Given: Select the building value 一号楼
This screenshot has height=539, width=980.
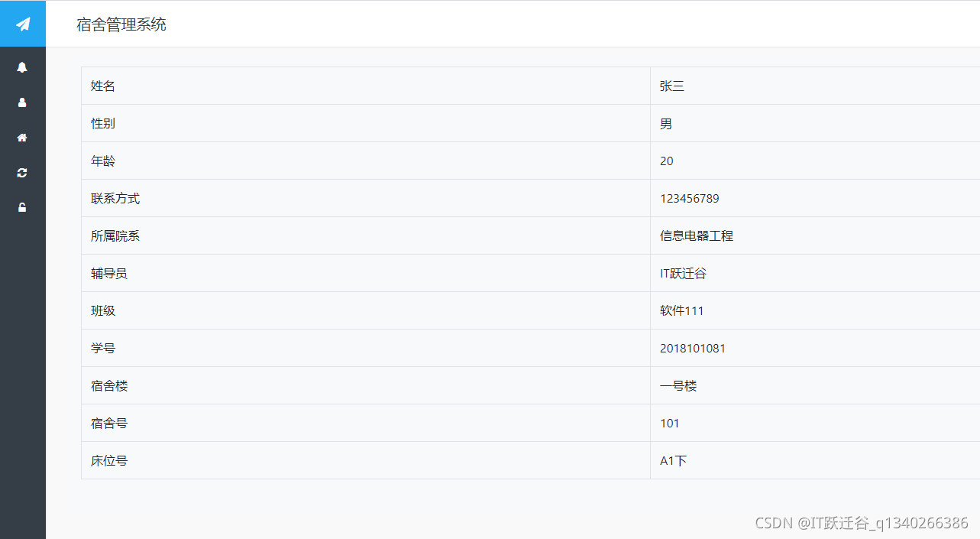Looking at the screenshot, I should (678, 386).
